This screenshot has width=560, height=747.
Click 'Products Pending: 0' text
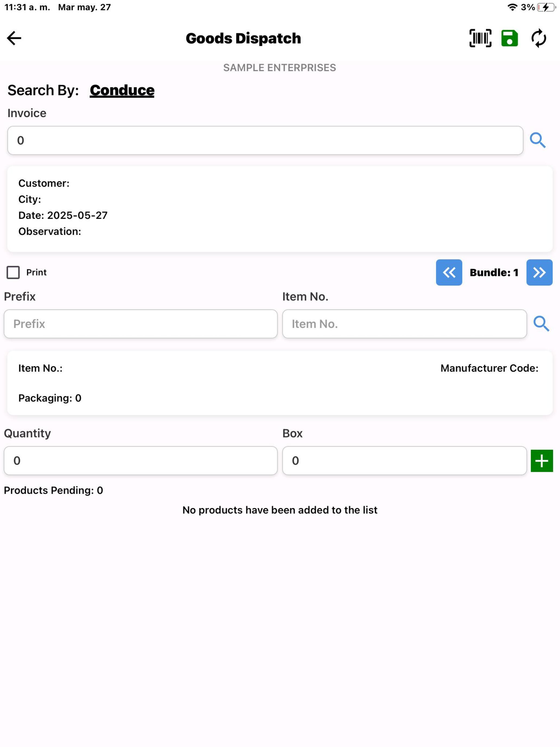point(53,490)
